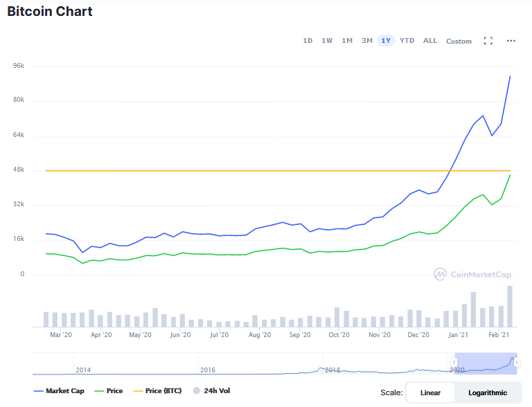Toggle the green Price series in legend

(x=109, y=390)
